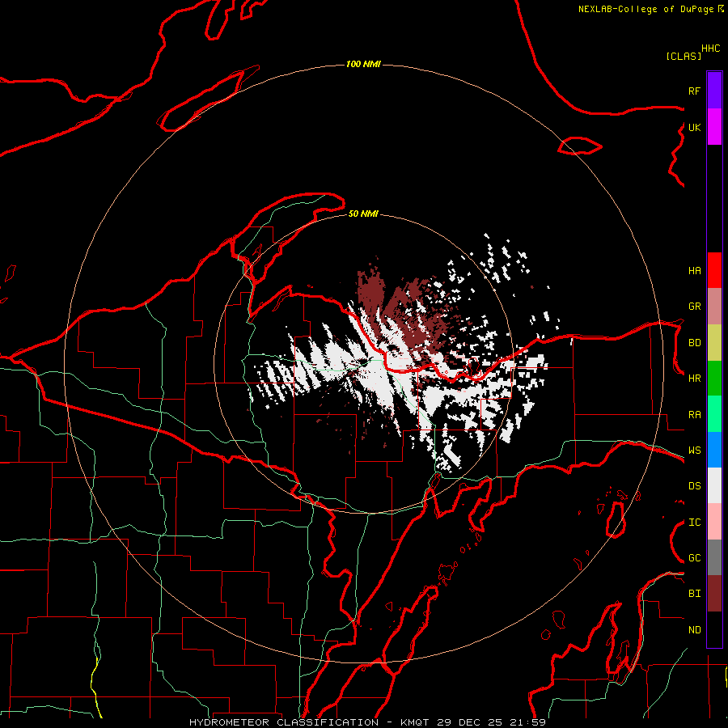Click the 'HHC' product code text

[x=710, y=49]
